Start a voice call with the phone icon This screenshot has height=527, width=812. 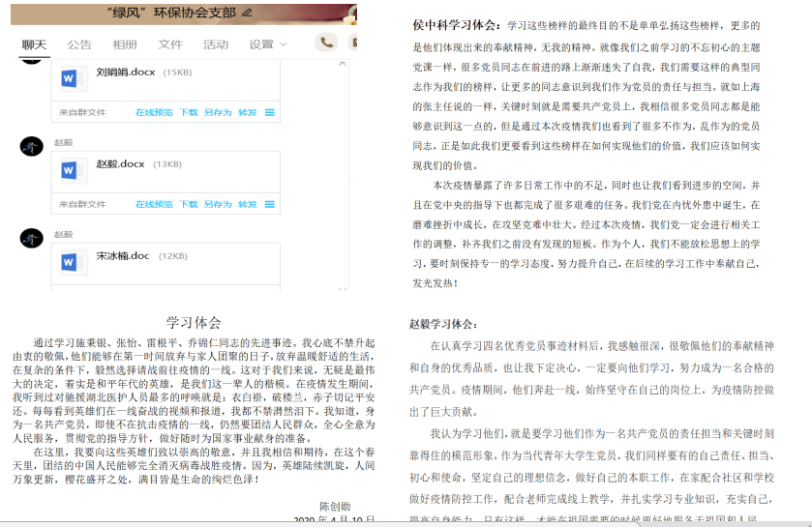coord(326,42)
